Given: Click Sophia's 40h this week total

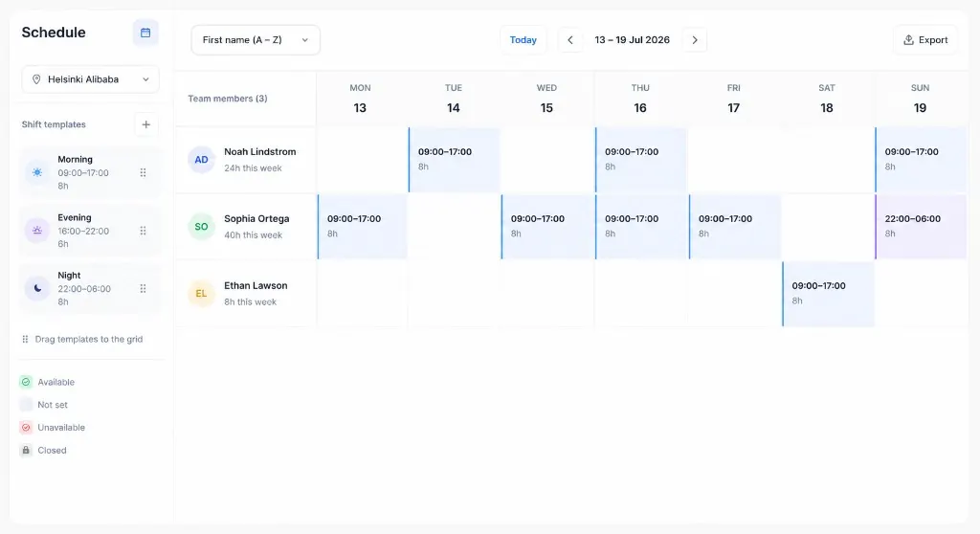Looking at the screenshot, I should 253,235.
